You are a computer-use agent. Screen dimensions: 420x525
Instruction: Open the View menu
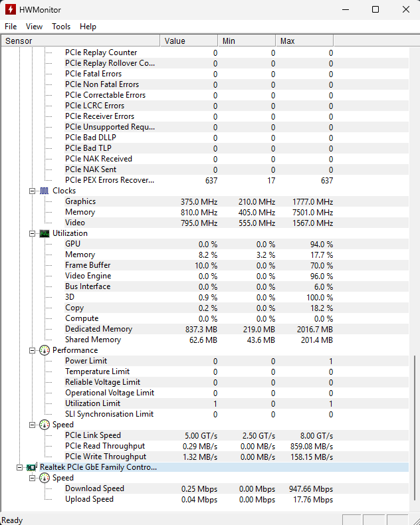click(34, 27)
